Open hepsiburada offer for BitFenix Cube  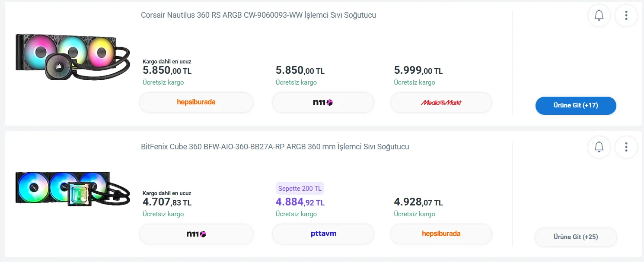[x=441, y=234]
